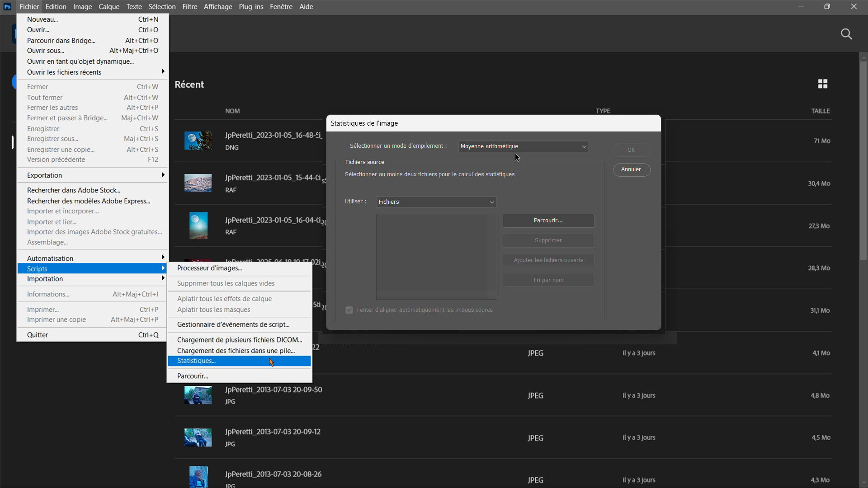
Task: Open the Aide menu
Action: coord(306,7)
